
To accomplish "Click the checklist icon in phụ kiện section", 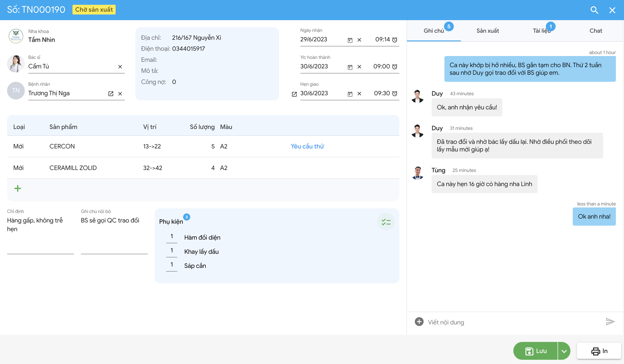I will (386, 222).
